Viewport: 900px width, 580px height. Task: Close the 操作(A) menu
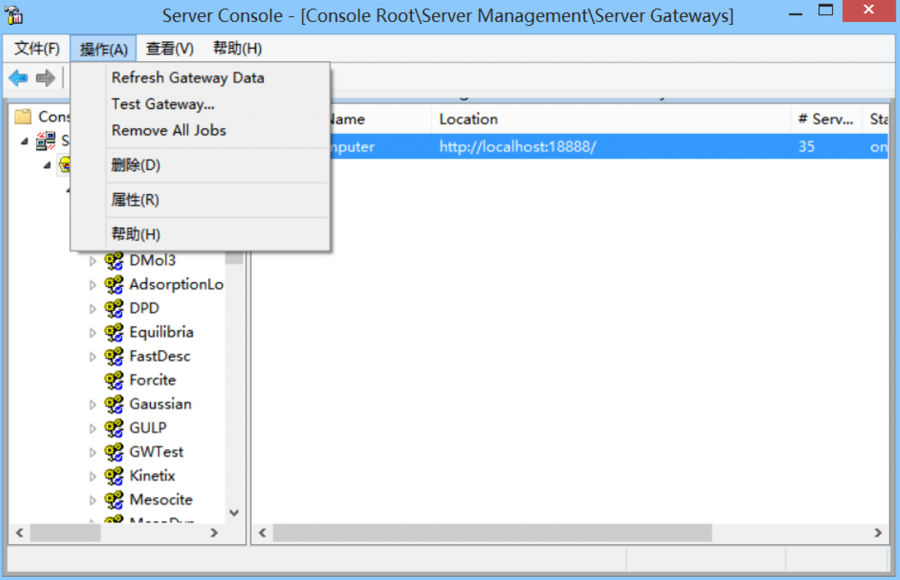coord(103,48)
